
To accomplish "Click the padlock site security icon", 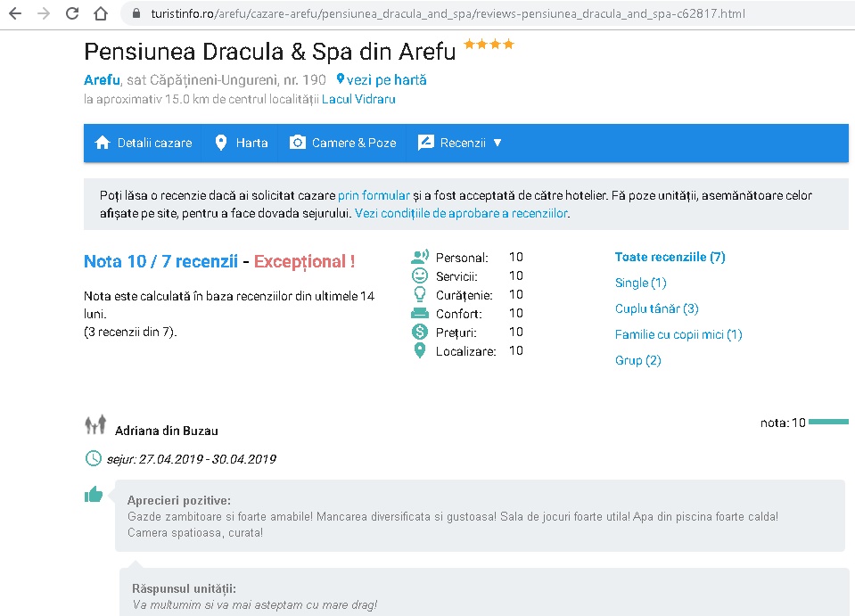I will point(136,14).
